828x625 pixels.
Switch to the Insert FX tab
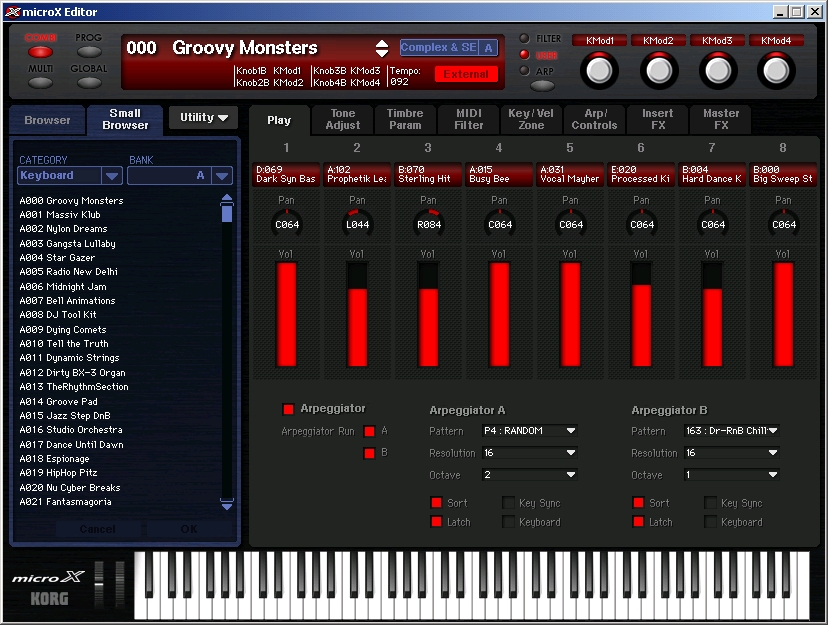657,119
